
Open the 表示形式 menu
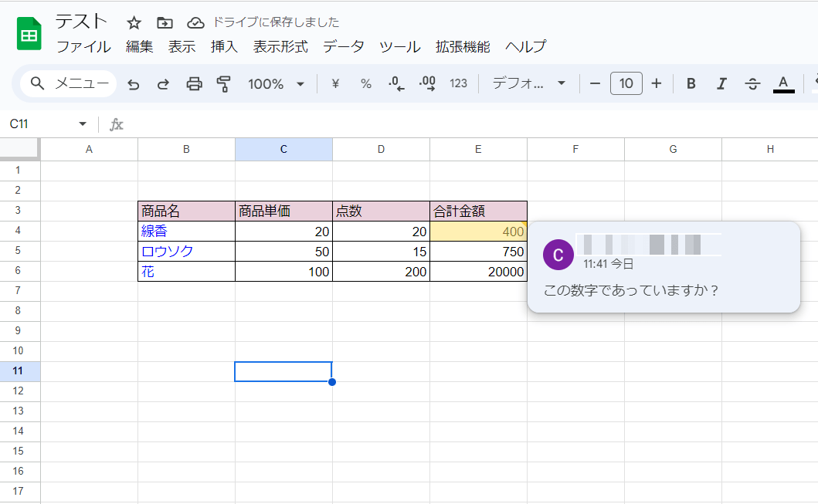pos(280,46)
